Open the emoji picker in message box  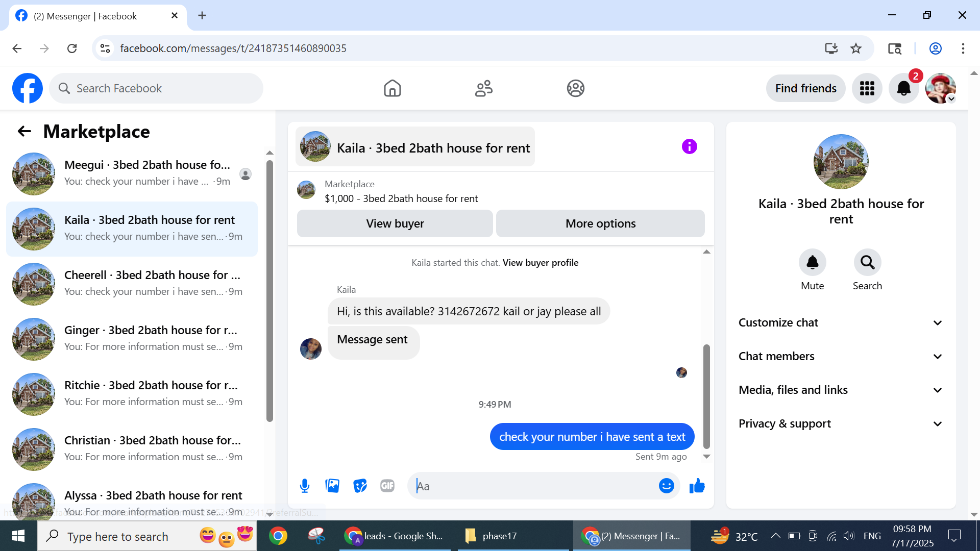coord(666,486)
